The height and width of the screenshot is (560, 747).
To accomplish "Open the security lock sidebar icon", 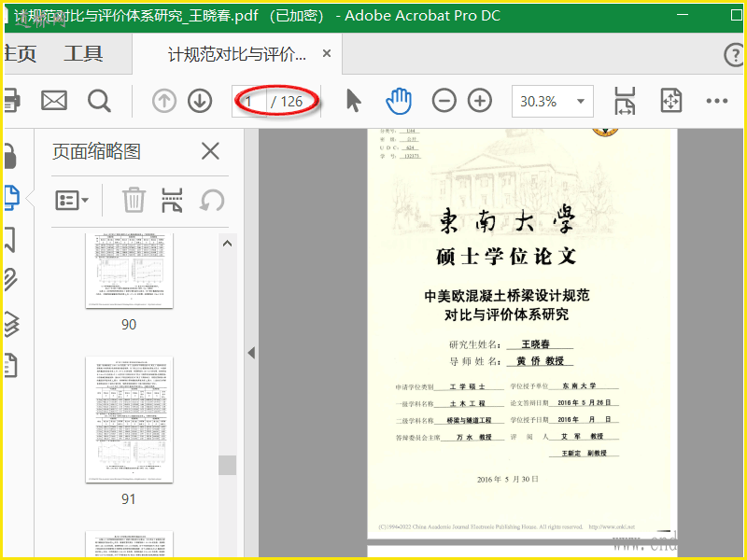I will (x=10, y=156).
